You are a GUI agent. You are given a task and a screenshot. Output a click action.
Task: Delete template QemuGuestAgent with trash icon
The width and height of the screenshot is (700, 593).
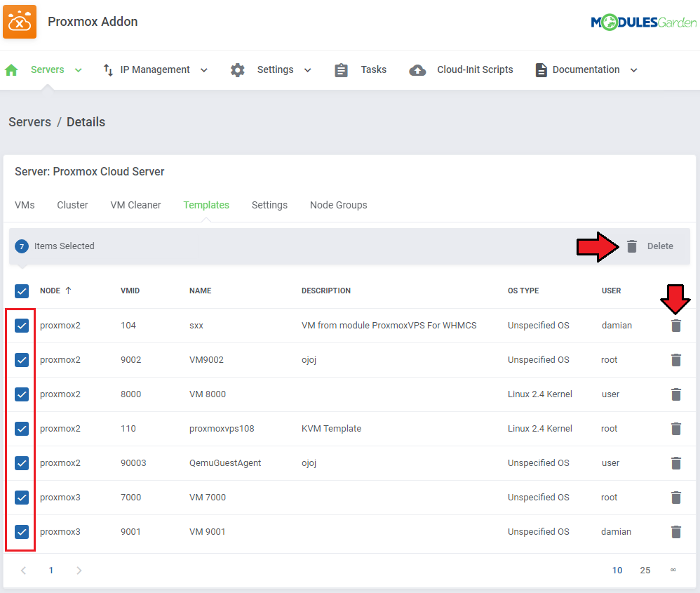point(676,463)
